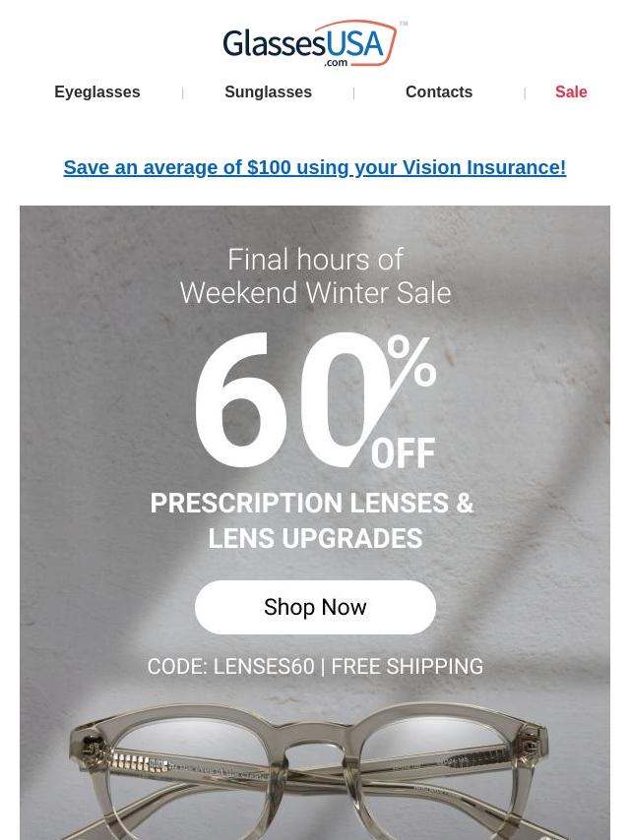Screen dimensions: 630x840
Task: Click the left lens of the eyeglasses
Action: pos(199,777)
